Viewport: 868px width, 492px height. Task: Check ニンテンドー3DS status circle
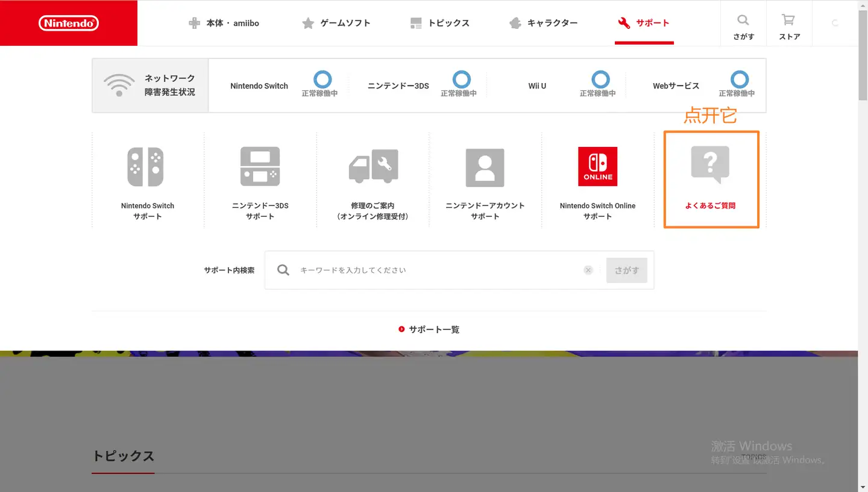tap(462, 79)
